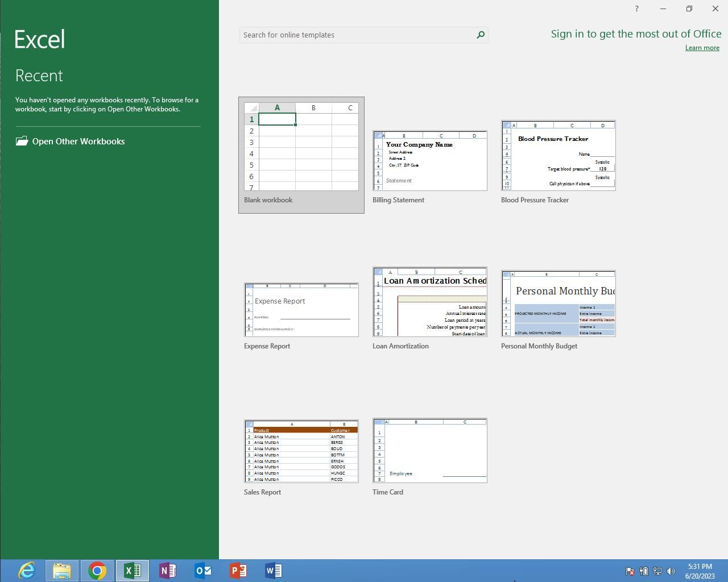Open Internet Explorer from the taskbar

(x=27, y=570)
